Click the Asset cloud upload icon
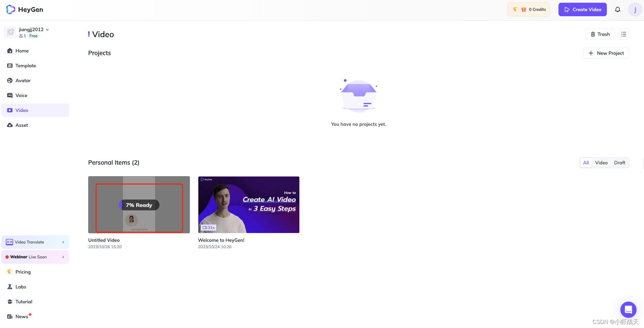This screenshot has width=644, height=328. click(x=10, y=125)
